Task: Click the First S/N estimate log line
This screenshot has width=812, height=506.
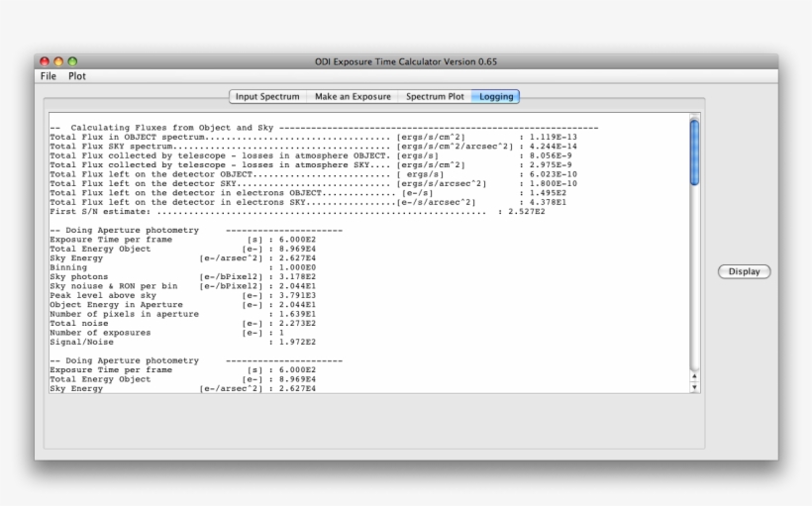Action: point(297,211)
